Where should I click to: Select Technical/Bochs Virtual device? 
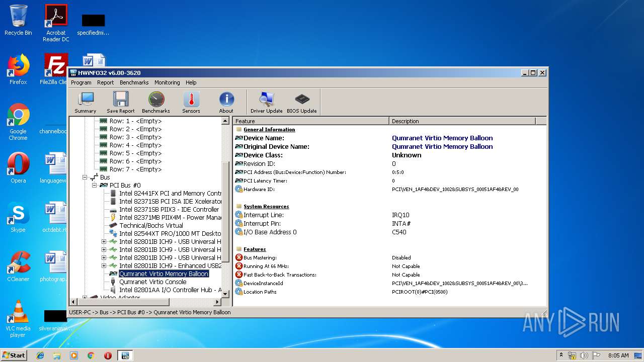tap(151, 226)
